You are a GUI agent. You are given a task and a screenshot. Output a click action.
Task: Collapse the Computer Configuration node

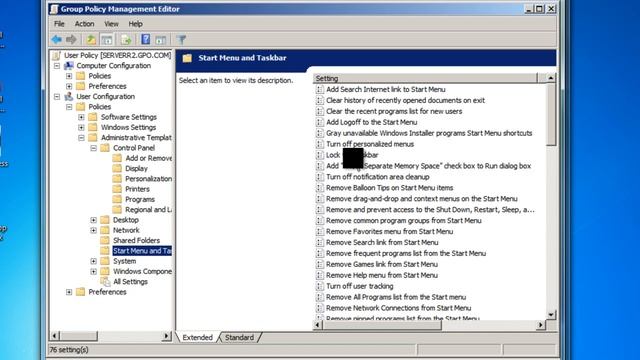[x=57, y=66]
